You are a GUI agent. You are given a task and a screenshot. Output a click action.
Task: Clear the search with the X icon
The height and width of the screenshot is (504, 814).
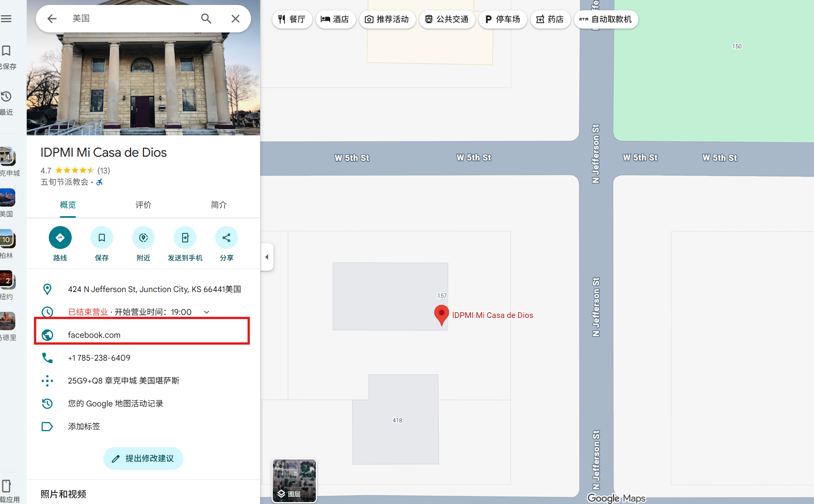pos(235,19)
